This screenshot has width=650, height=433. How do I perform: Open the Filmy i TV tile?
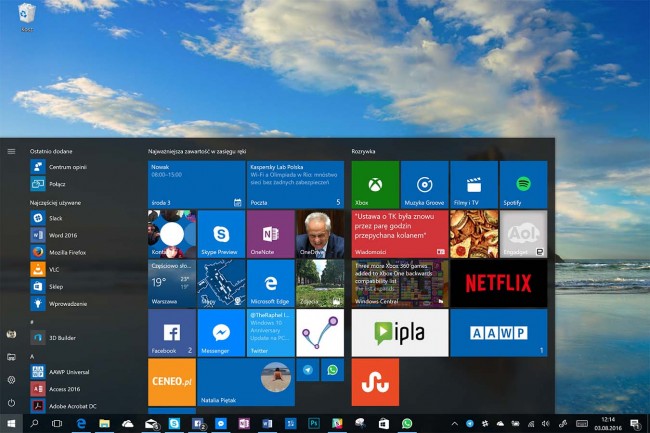[474, 184]
